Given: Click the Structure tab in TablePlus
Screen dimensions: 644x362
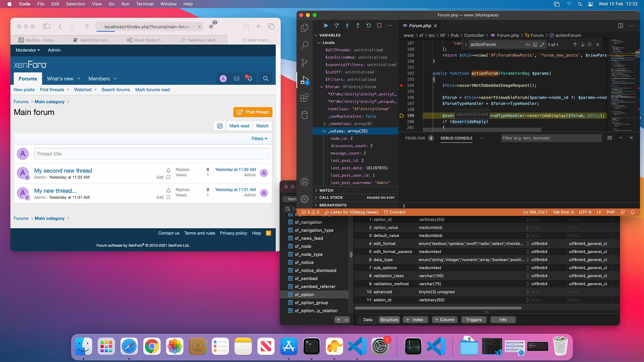Looking at the screenshot, I should (389, 319).
